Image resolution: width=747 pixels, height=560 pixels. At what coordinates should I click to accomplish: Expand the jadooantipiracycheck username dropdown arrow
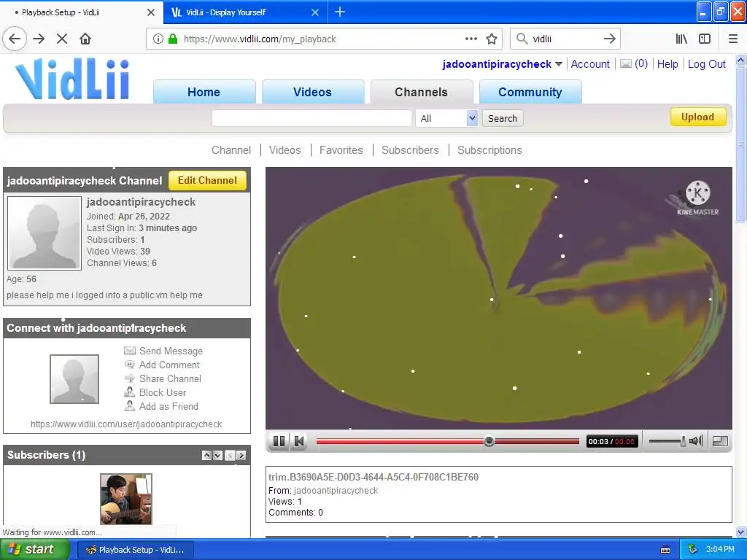click(x=559, y=64)
